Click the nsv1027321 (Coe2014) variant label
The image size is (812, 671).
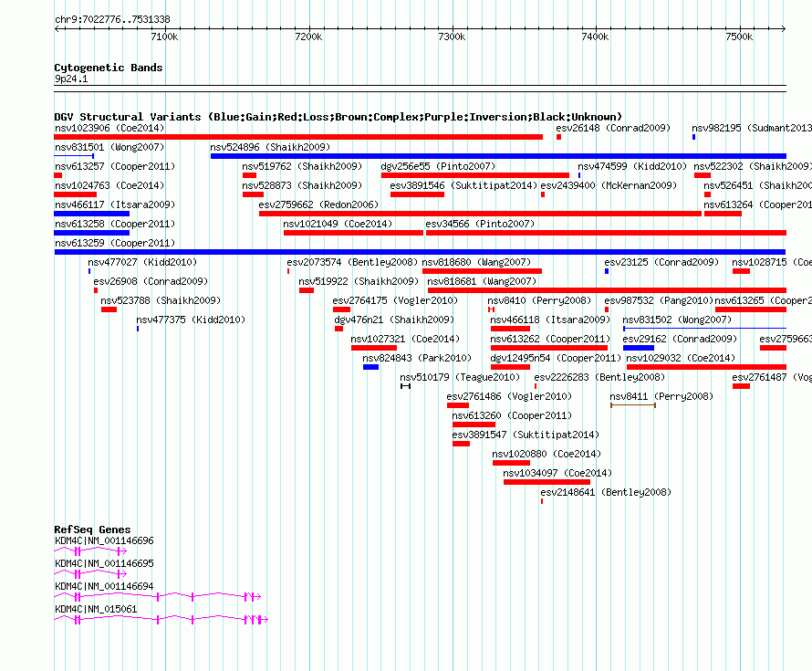[405, 339]
